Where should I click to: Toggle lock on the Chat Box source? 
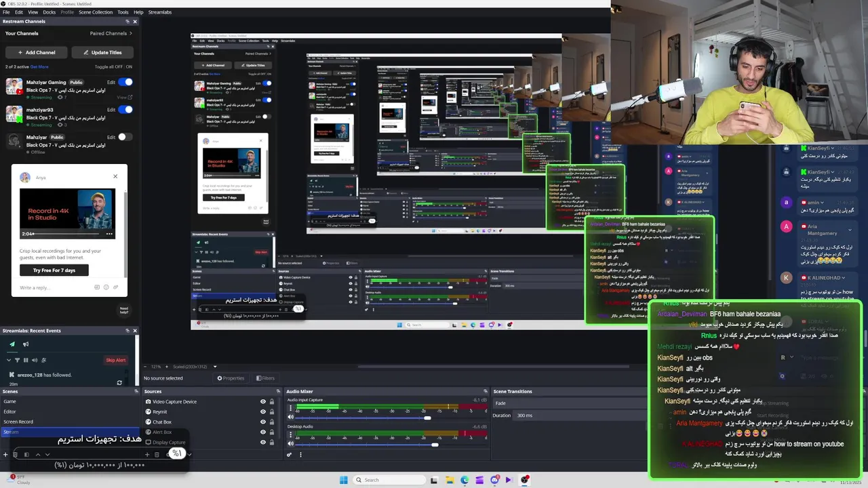point(272,422)
